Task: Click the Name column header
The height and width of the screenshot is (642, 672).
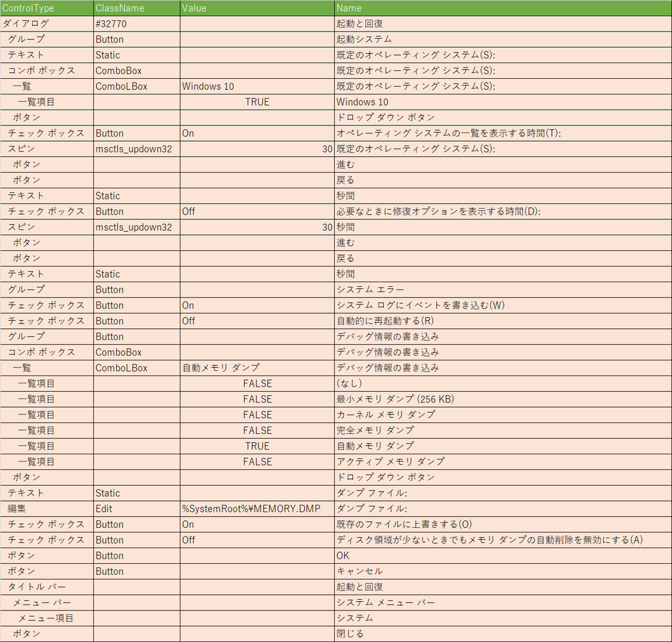Action: pos(503,8)
